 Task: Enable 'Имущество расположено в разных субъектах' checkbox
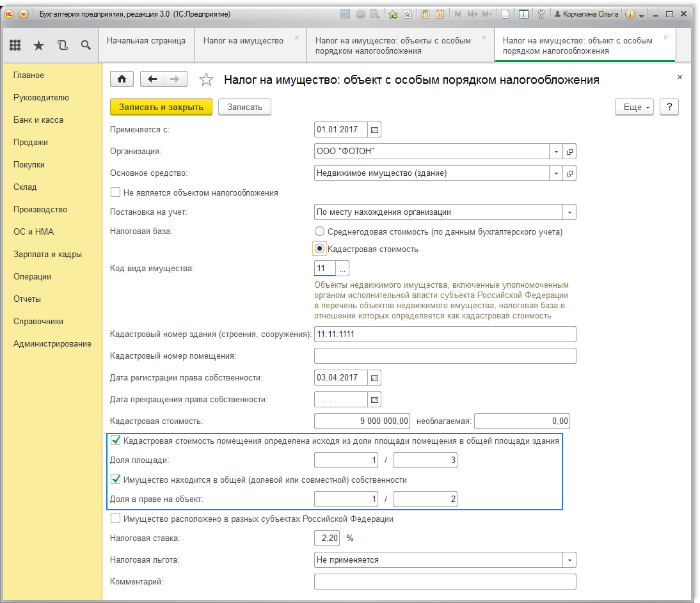116,519
